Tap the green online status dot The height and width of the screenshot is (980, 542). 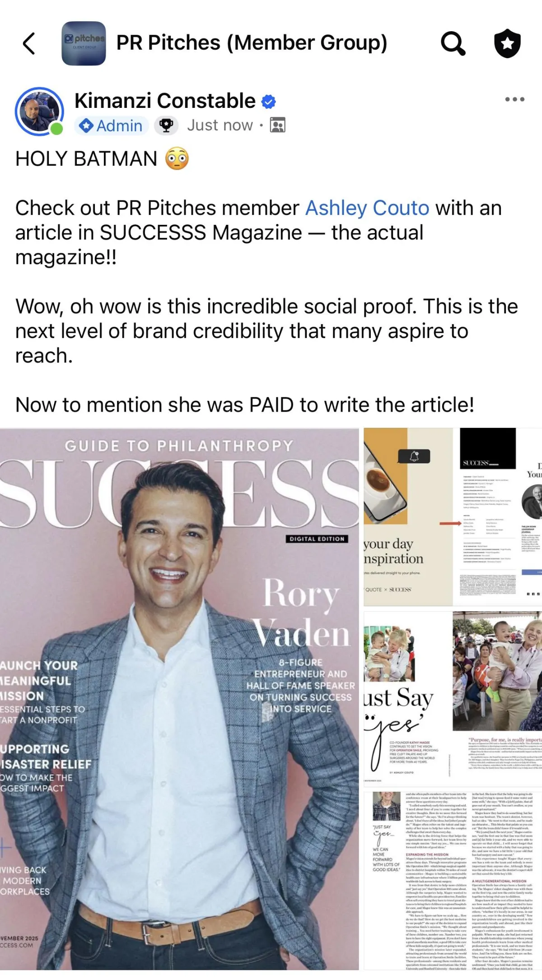tap(56, 129)
